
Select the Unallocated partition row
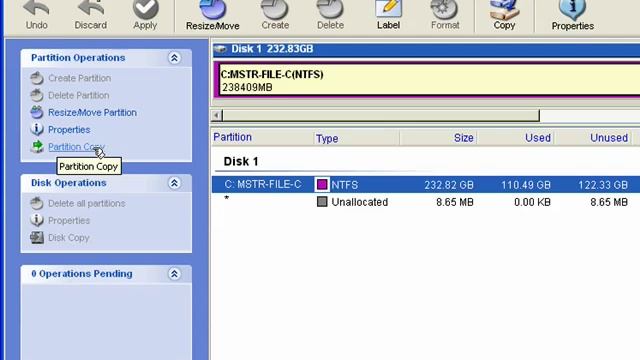coord(426,202)
